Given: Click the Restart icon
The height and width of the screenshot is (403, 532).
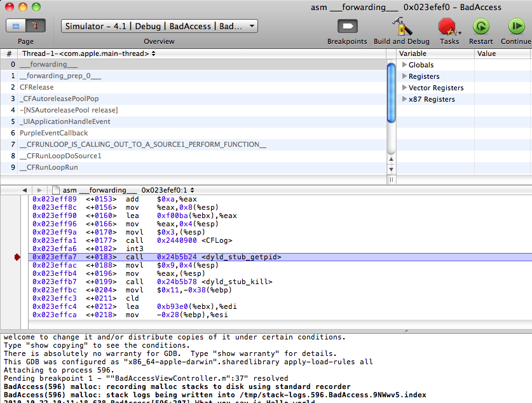Looking at the screenshot, I should (x=481, y=27).
